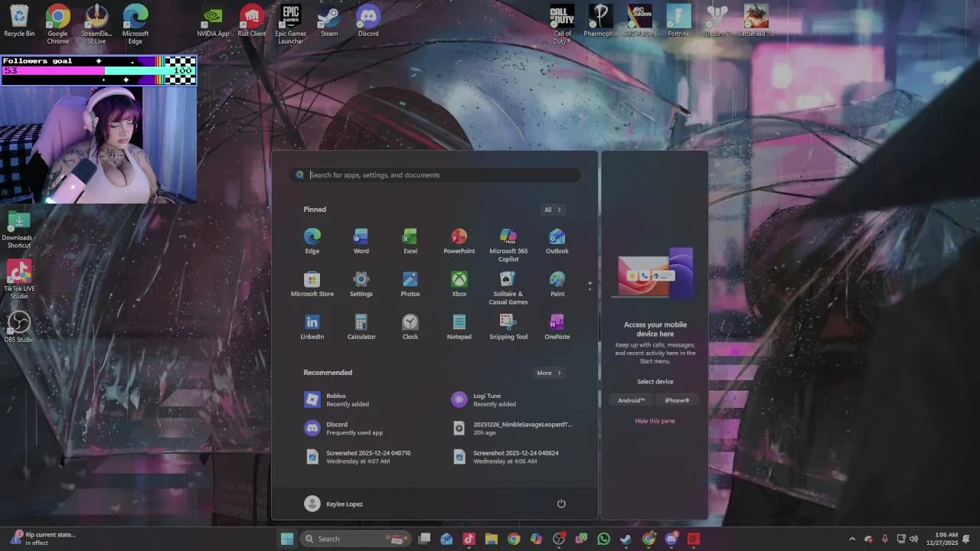This screenshot has width=980, height=551.
Task: Open Outlook from pinned apps
Action: coord(557,241)
